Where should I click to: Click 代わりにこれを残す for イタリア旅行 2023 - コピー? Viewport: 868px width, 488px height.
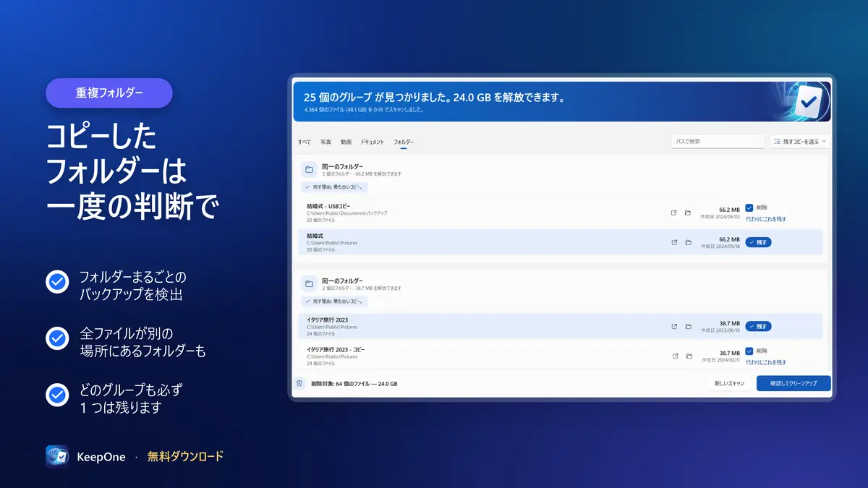point(766,362)
